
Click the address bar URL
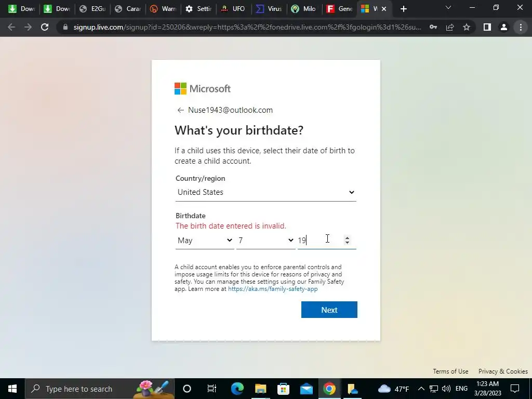pos(247,27)
